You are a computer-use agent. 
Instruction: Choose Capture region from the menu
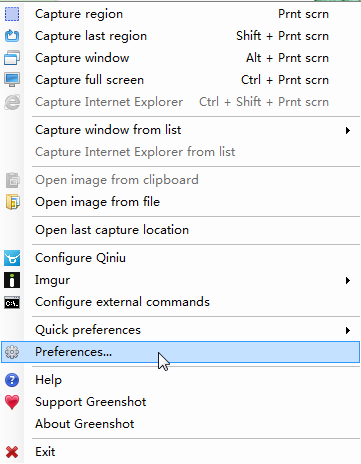[180, 14]
